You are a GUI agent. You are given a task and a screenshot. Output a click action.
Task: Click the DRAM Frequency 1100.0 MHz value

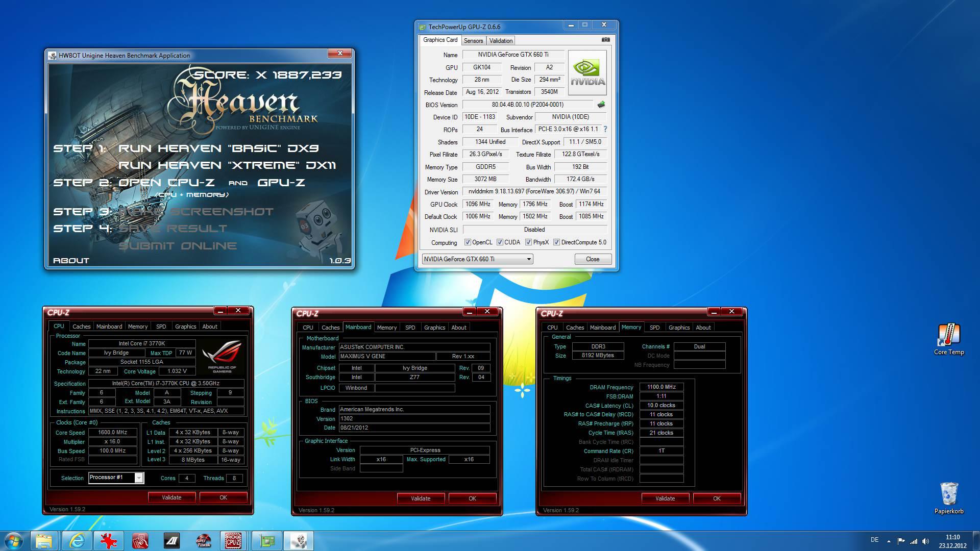pyautogui.click(x=661, y=387)
